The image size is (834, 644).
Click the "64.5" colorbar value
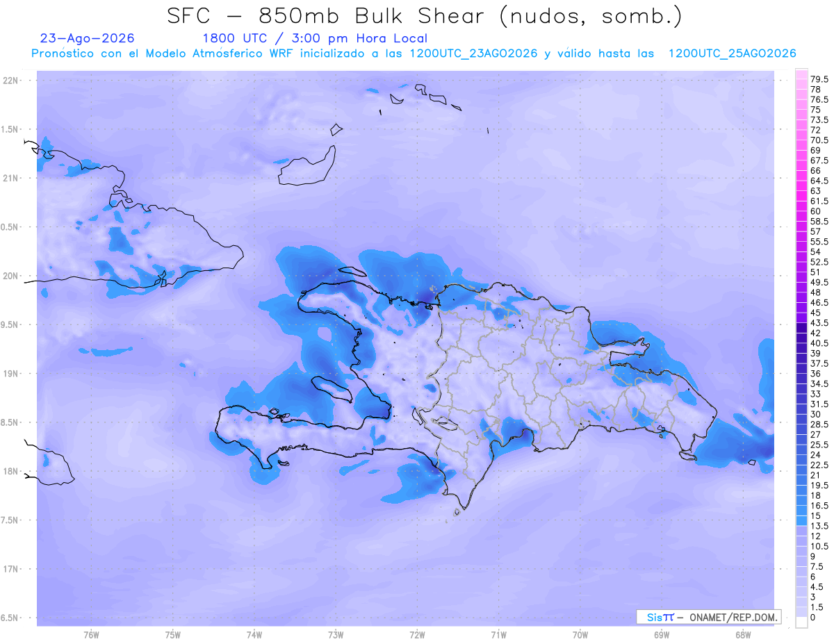(819, 180)
